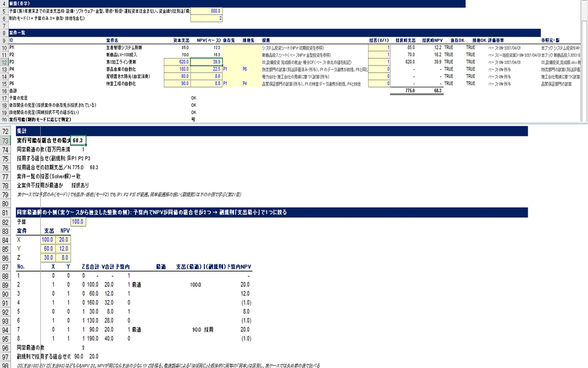Select P3's capital expenditure cell 620.0
The image size is (588, 368).
[x=177, y=62]
